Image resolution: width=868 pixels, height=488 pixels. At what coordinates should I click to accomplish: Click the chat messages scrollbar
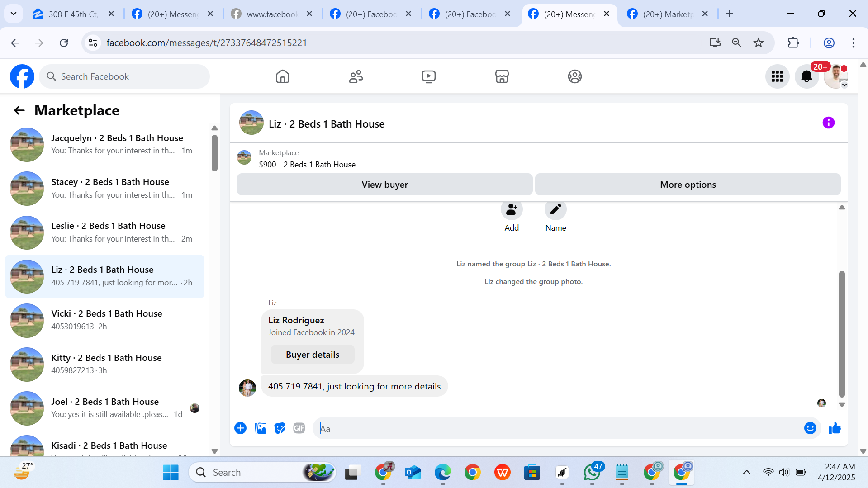[x=842, y=334]
